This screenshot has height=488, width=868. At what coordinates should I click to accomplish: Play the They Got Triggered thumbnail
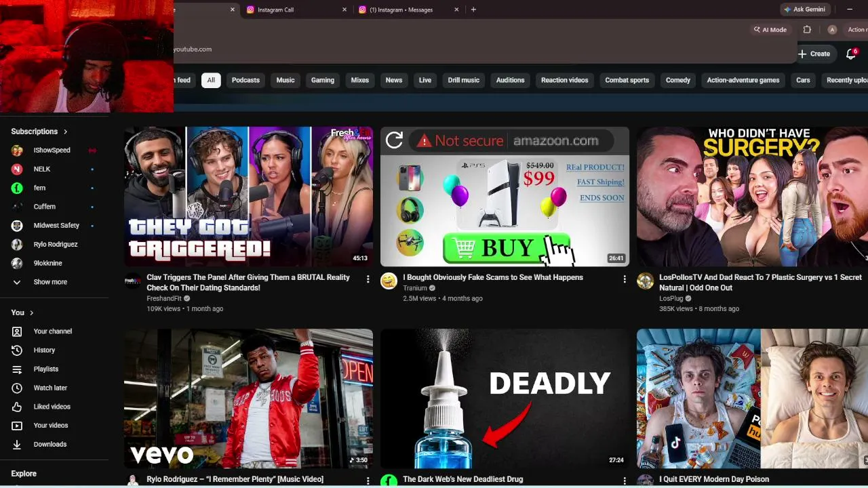pos(248,197)
